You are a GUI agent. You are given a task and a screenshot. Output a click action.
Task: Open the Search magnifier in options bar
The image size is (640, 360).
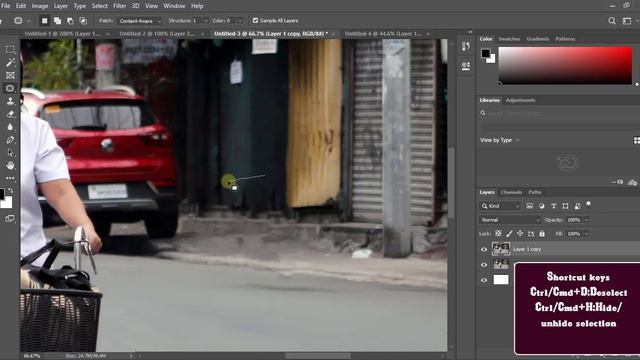pos(612,21)
